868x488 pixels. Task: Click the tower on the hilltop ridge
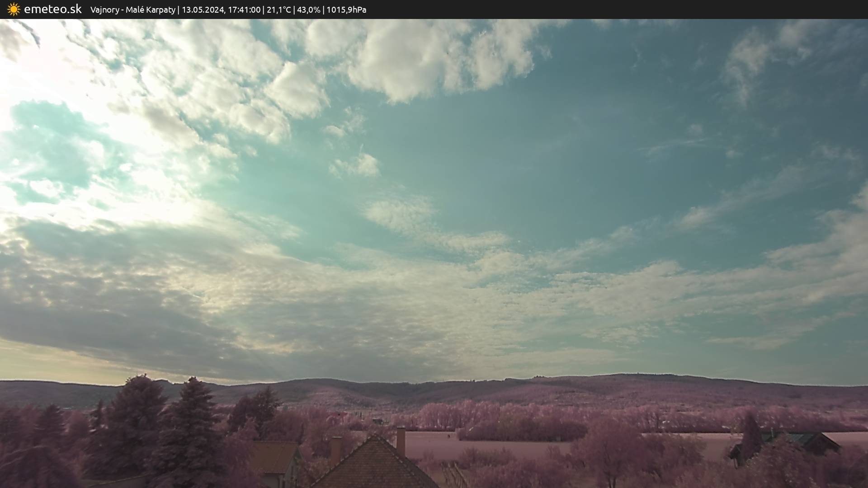click(x=638, y=374)
